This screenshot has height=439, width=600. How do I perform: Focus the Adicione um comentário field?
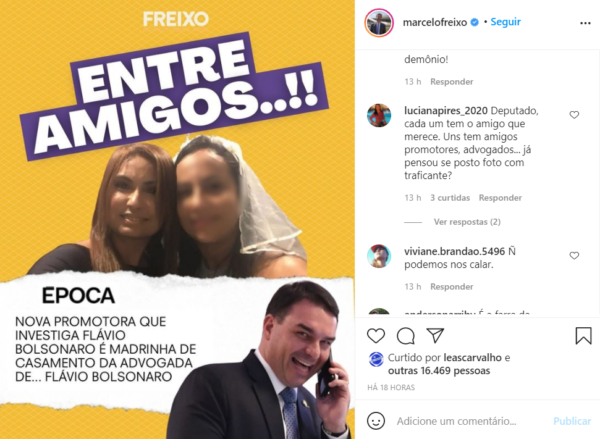coord(471,421)
